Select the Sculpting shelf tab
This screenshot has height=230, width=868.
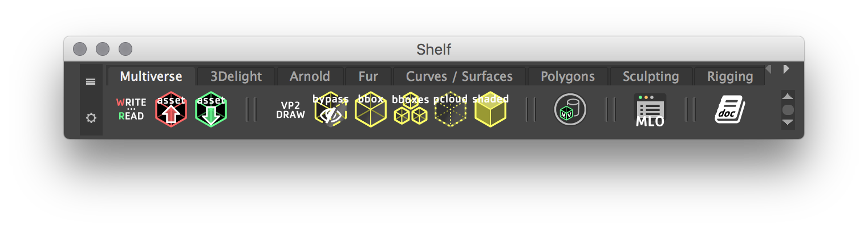pos(651,76)
